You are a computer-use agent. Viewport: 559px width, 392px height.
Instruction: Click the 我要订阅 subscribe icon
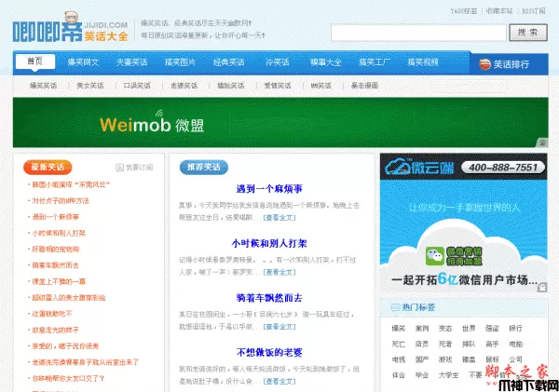120,168
